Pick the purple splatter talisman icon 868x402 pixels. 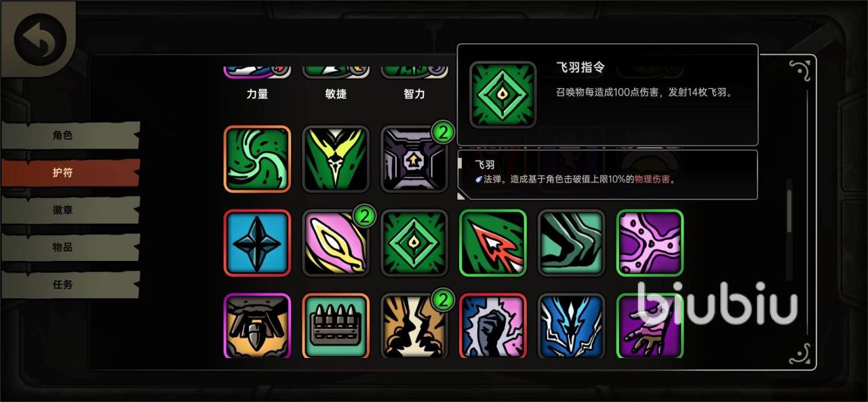pos(650,243)
